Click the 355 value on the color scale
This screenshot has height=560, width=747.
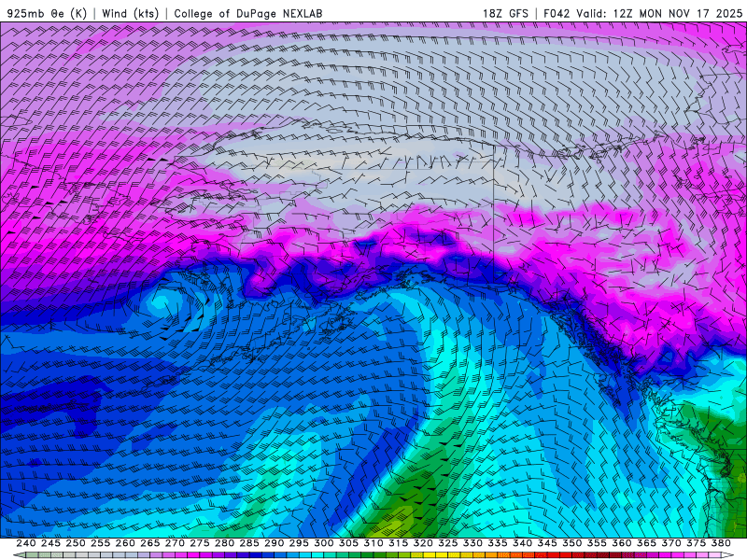597,543
